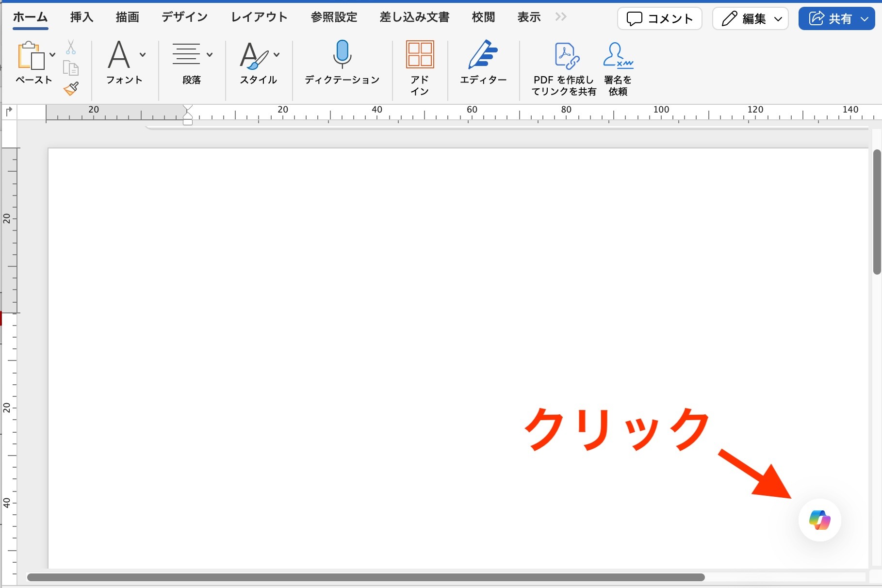
Task: Click the vertical scrollbar thumb
Action: pos(877,212)
